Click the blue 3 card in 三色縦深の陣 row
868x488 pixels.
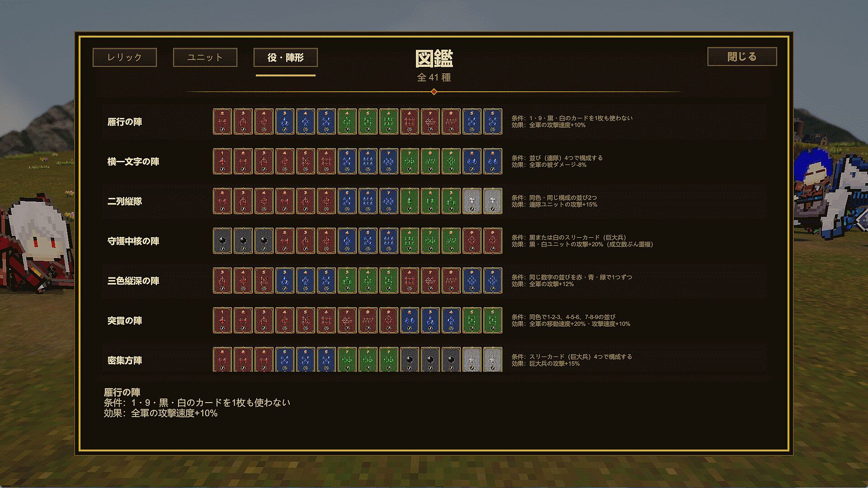click(x=285, y=281)
